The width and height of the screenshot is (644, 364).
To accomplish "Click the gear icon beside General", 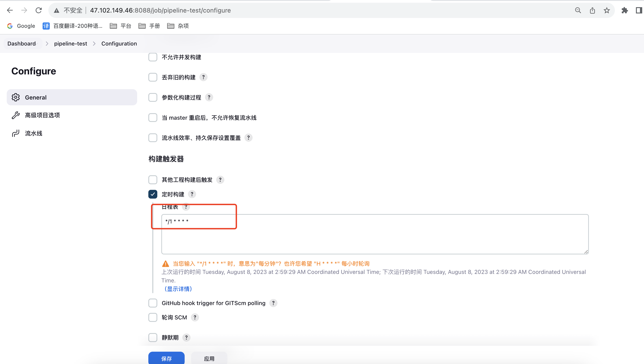I will (x=16, y=97).
